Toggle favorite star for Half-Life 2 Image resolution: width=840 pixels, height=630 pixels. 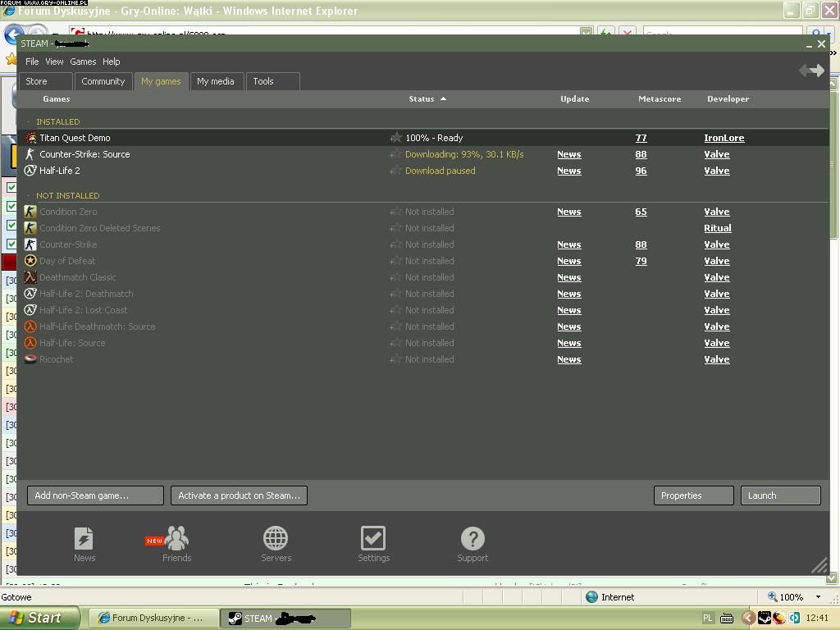[396, 171]
